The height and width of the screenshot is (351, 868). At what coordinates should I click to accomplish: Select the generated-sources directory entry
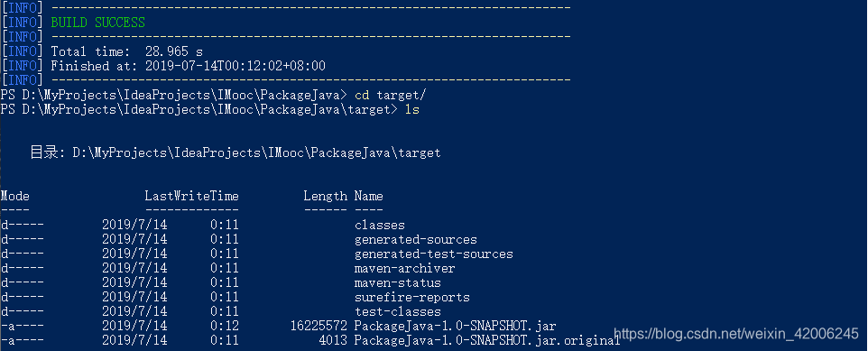tap(416, 240)
